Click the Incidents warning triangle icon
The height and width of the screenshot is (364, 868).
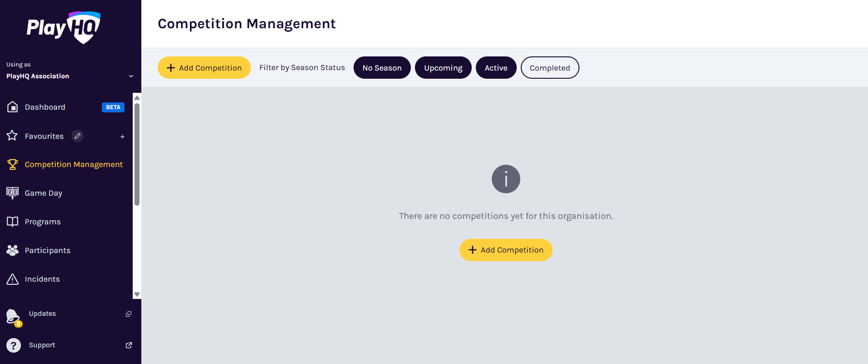12,279
